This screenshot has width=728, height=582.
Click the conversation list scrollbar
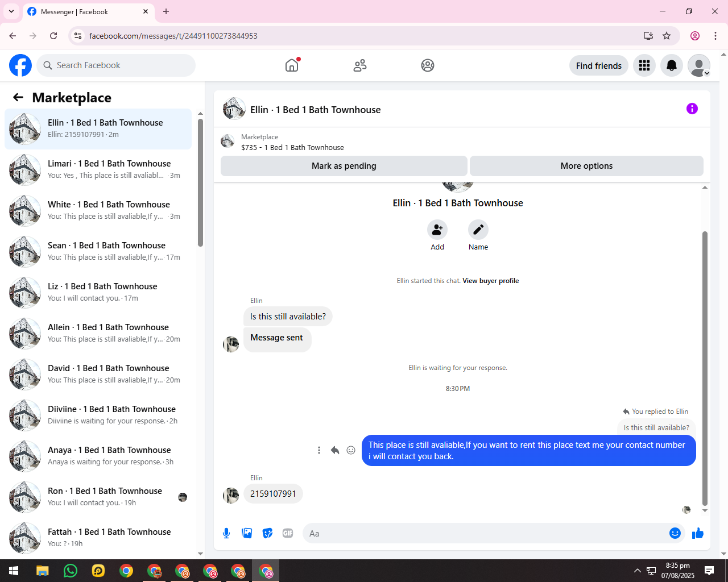[x=200, y=182]
